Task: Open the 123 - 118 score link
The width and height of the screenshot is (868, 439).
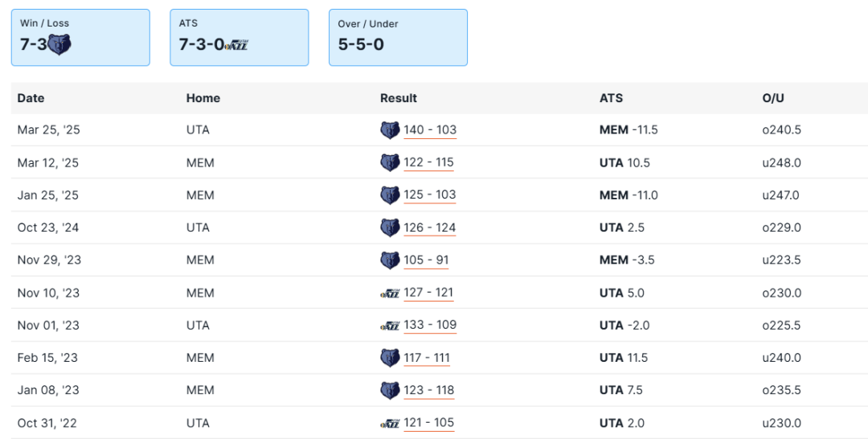Action: (x=429, y=391)
